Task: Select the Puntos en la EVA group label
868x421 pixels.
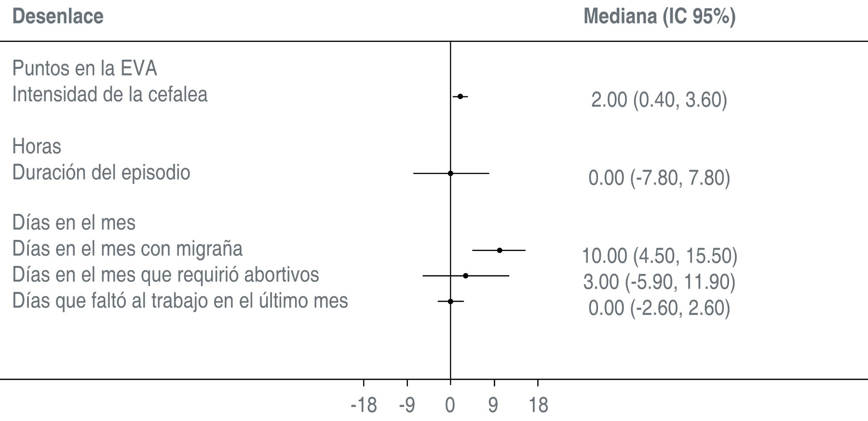Action: pos(84,68)
